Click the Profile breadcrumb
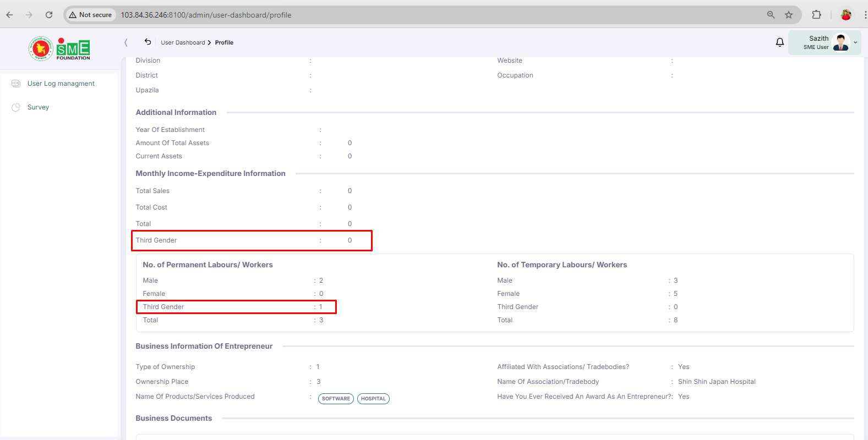The image size is (868, 440). [224, 42]
